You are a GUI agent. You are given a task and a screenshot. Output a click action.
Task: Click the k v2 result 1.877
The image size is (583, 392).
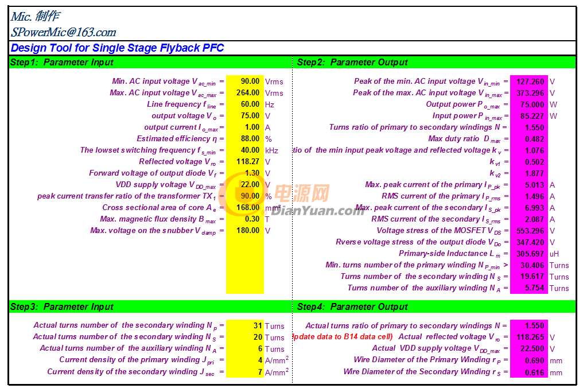528,174
